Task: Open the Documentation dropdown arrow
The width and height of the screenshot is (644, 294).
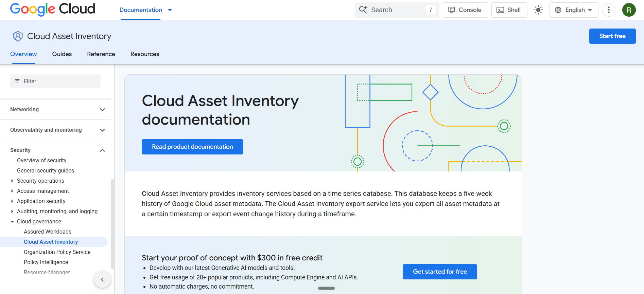Action: click(x=170, y=10)
